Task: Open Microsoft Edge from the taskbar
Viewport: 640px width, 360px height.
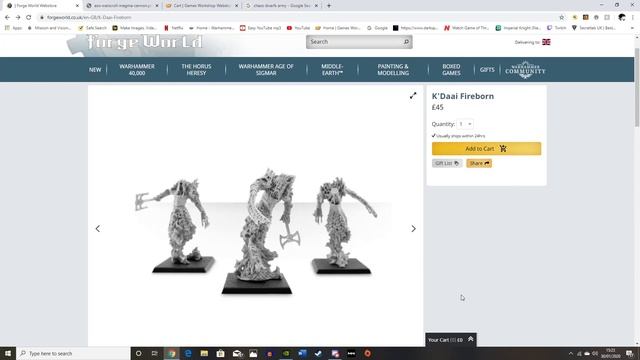Action: [188, 353]
